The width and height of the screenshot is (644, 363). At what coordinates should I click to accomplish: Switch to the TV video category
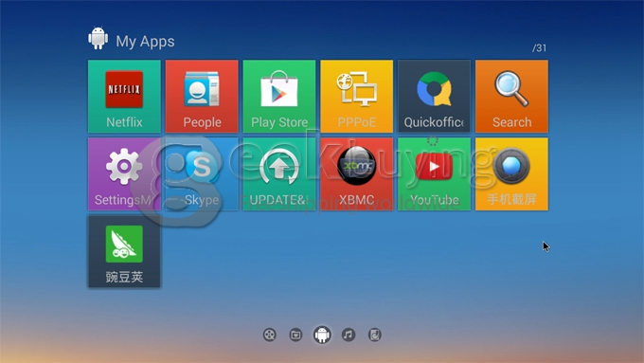point(295,336)
